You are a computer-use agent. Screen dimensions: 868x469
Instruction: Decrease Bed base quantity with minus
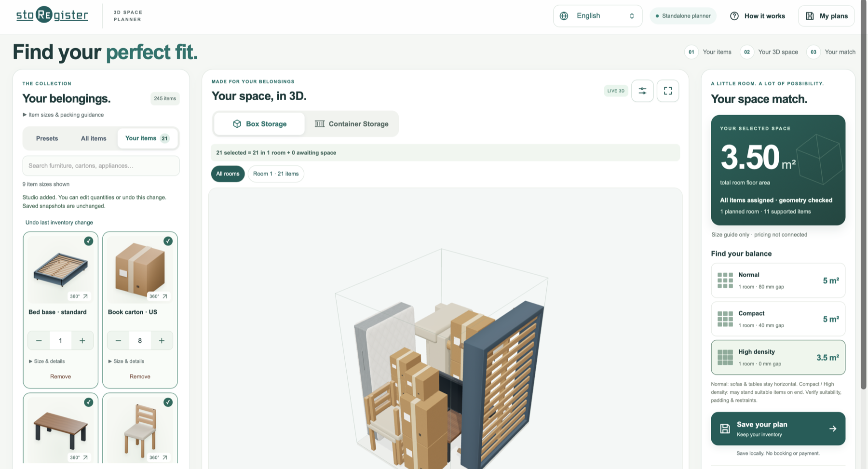(x=39, y=341)
